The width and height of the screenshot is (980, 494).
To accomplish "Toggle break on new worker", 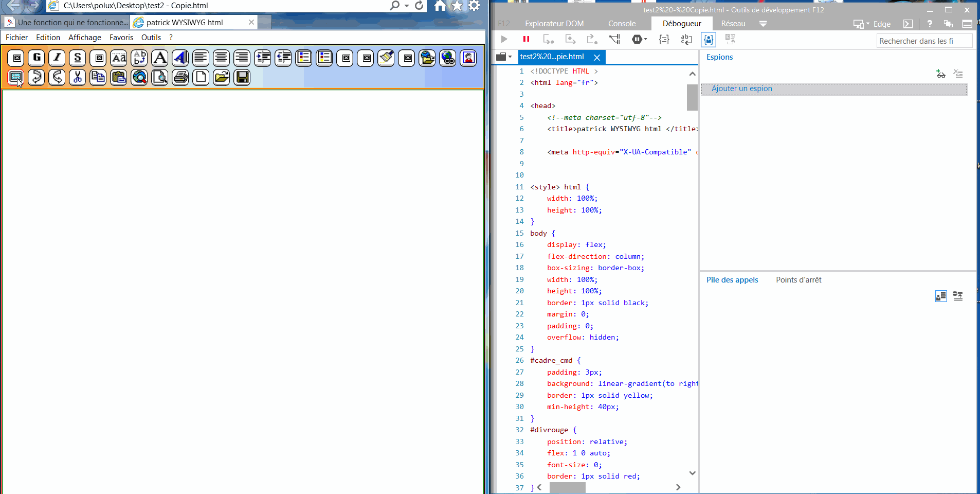I will [x=614, y=39].
